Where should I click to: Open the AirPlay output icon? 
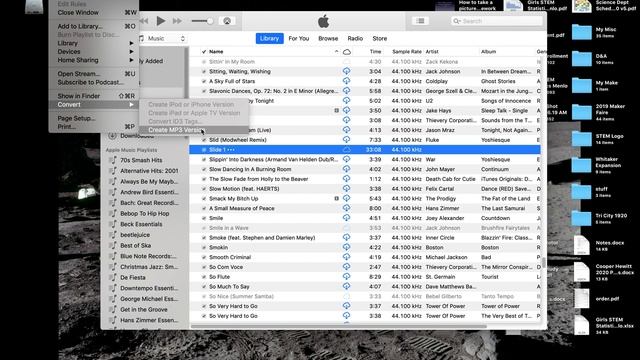click(227, 21)
